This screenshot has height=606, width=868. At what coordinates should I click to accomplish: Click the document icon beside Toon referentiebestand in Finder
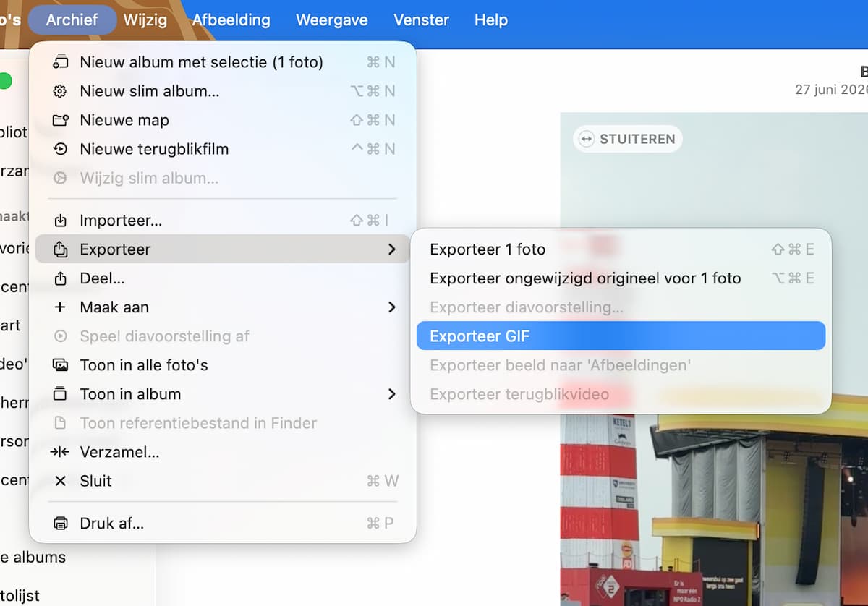coord(61,423)
